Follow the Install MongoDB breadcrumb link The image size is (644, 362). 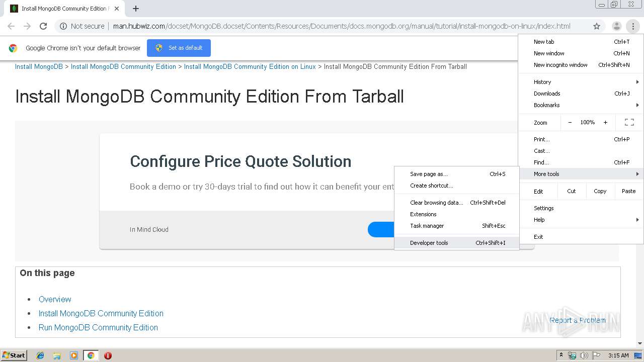coord(39,66)
